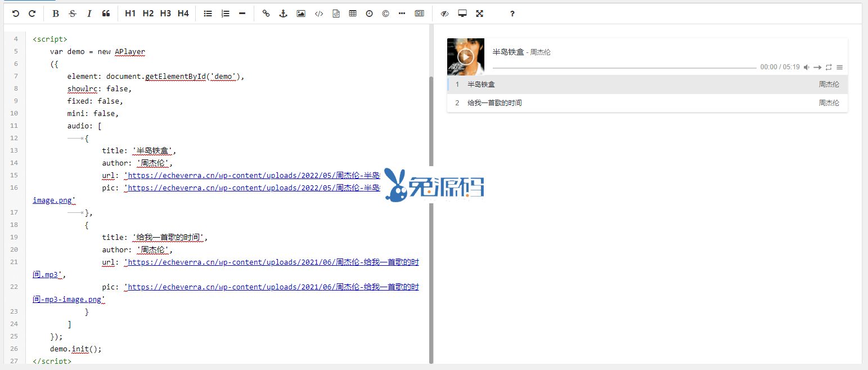Image resolution: width=868 pixels, height=370 pixels.
Task: Toggle full-window HTML preview with the desktop icon
Action: (x=462, y=14)
